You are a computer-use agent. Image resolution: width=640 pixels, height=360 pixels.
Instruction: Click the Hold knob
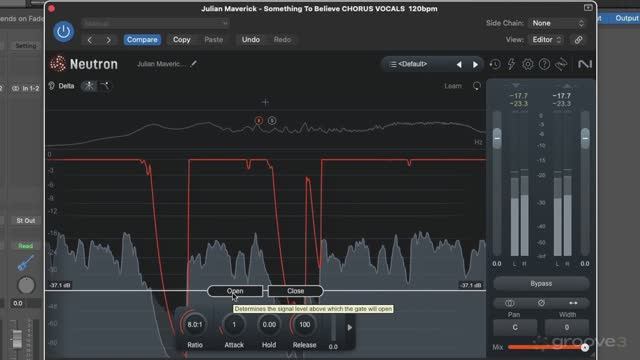point(269,325)
